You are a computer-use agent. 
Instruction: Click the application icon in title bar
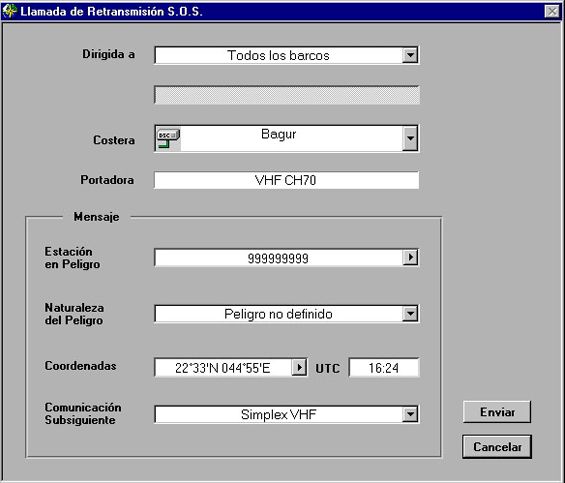(x=9, y=11)
